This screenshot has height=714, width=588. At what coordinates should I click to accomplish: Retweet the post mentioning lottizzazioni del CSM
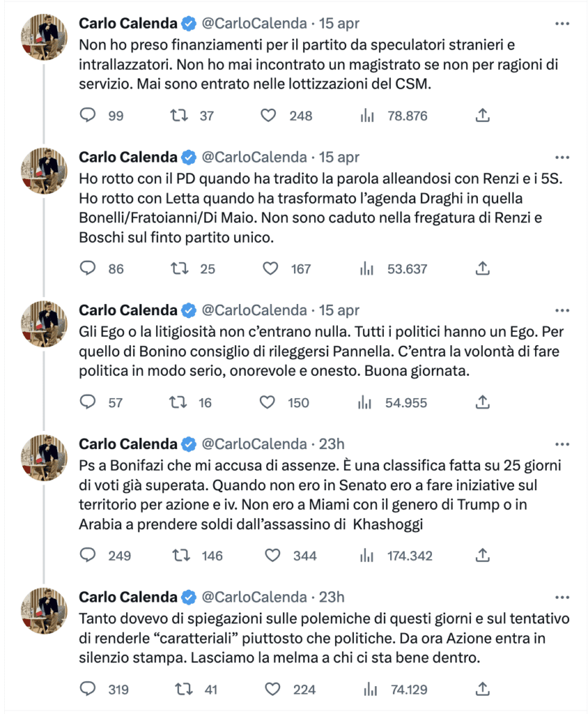click(x=180, y=116)
